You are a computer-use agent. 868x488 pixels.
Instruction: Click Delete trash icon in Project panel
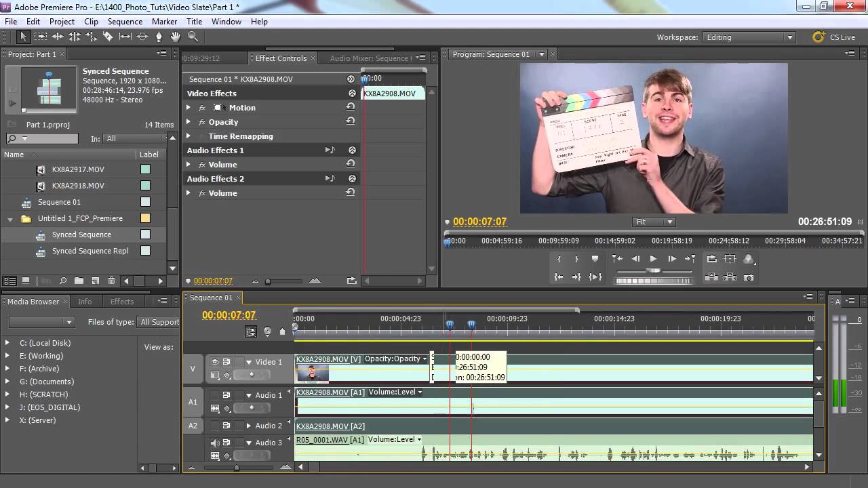[111, 281]
